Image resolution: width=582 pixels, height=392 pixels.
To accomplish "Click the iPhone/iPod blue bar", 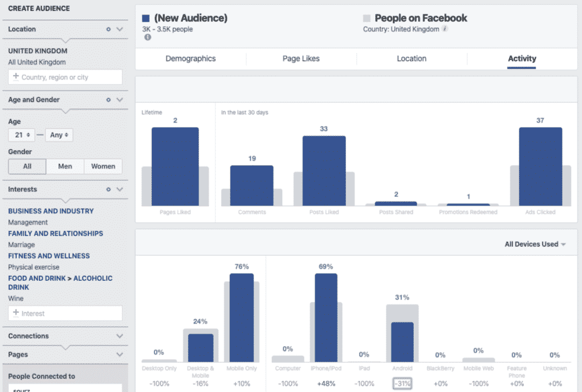I will coord(326,318).
